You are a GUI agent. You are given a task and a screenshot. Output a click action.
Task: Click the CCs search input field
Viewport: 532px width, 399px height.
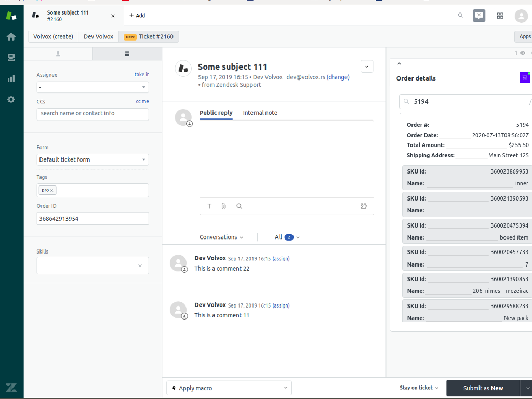92,114
